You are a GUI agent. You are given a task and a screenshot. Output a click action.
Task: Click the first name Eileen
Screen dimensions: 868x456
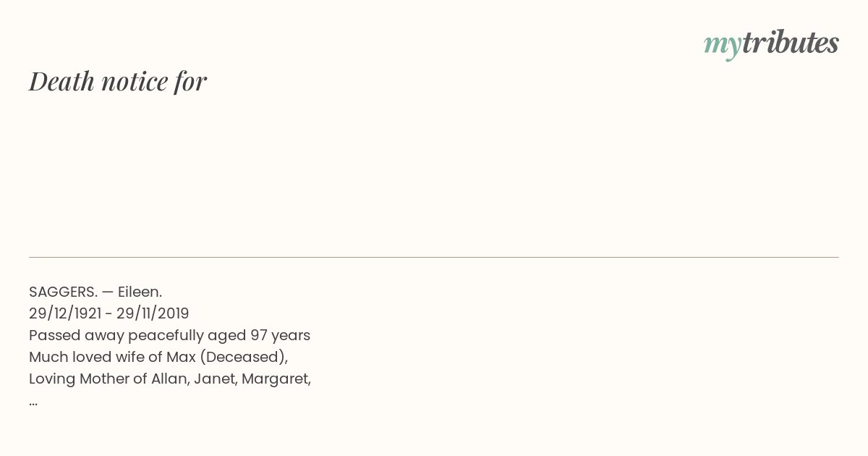coord(140,292)
